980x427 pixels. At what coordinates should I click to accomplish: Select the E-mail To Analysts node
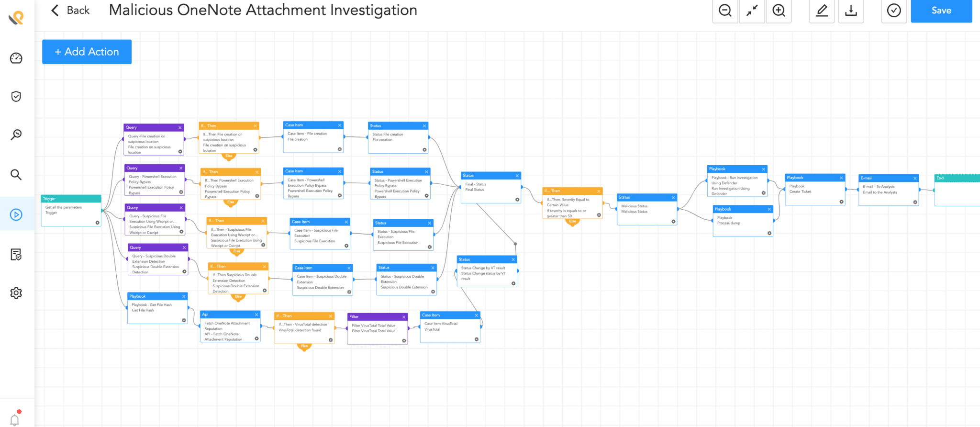click(x=888, y=190)
